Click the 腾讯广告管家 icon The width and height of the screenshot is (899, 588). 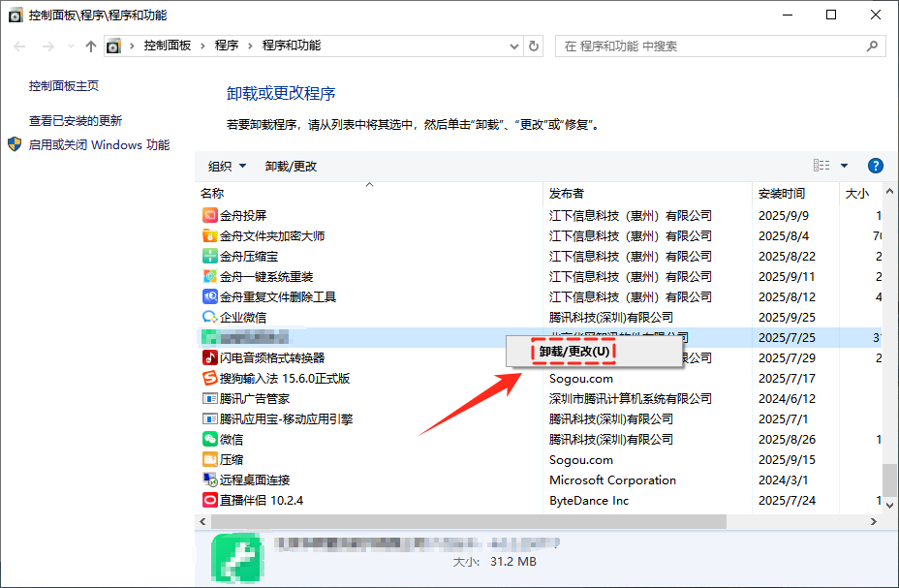[x=210, y=398]
